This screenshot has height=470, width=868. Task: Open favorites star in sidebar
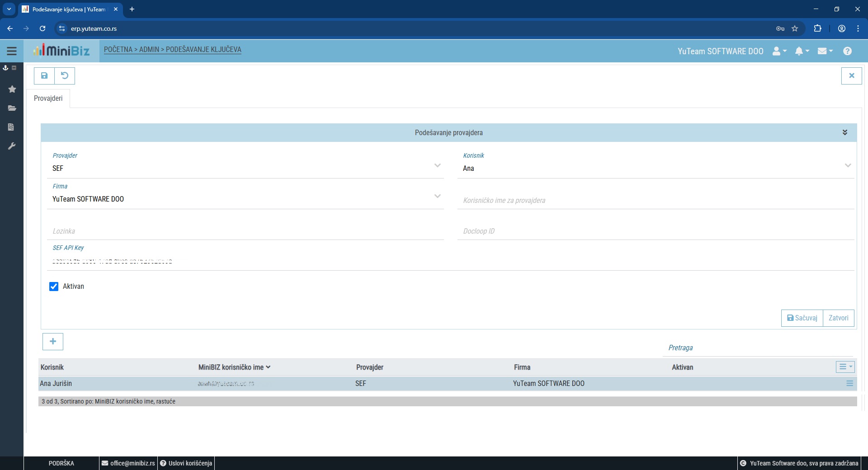(x=12, y=89)
